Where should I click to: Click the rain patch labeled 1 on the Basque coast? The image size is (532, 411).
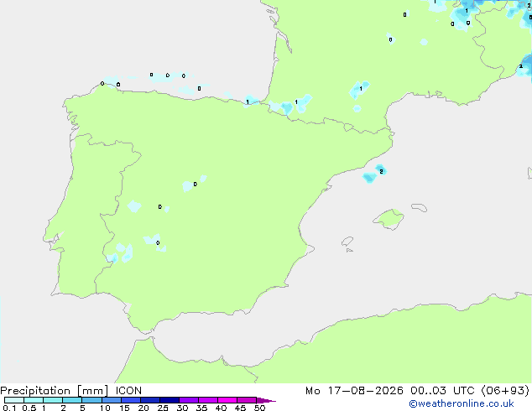[x=250, y=101]
